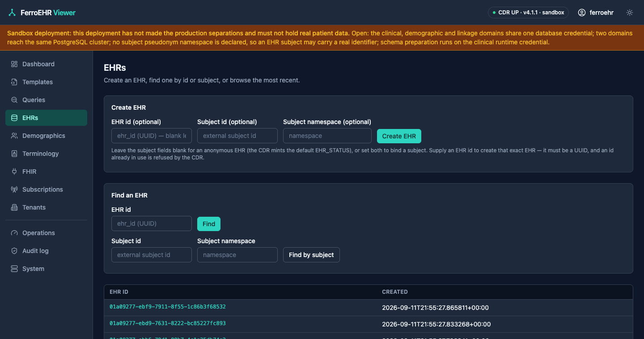
Task: Go to Subscriptions
Action: (x=46, y=189)
